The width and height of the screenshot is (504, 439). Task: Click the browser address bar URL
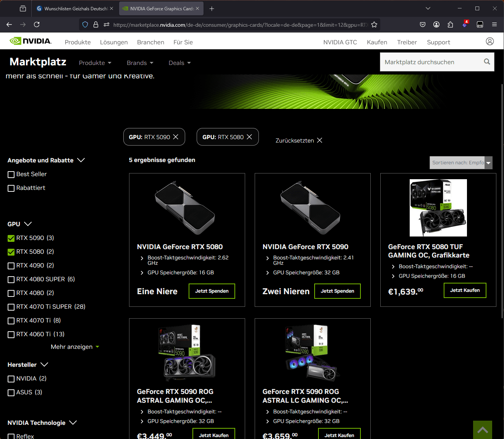241,25
